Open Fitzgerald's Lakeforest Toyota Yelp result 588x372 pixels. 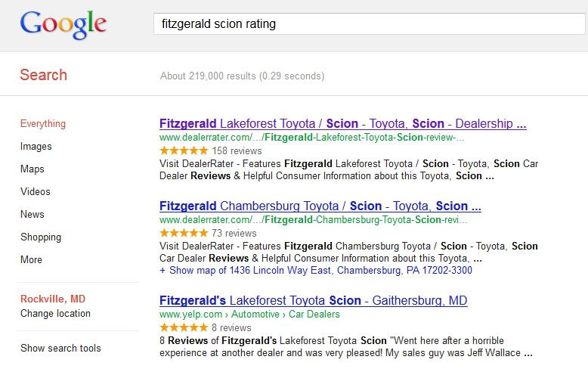tap(313, 301)
